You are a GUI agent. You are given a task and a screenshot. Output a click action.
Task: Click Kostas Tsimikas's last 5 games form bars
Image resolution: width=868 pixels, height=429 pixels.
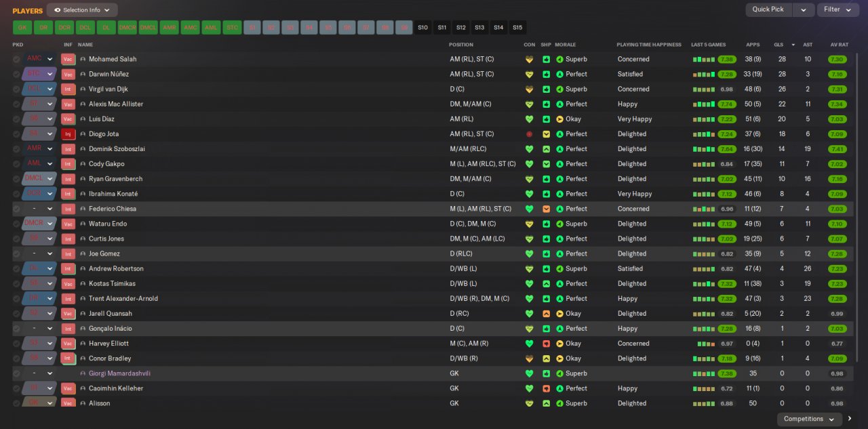(x=704, y=284)
